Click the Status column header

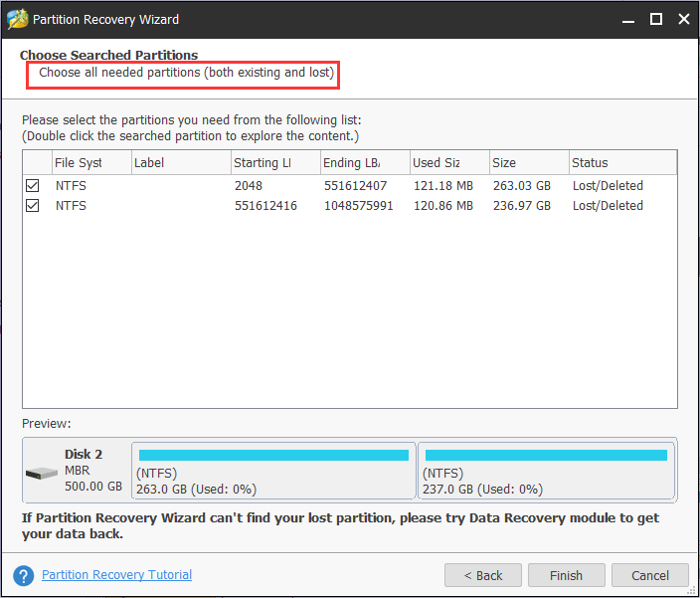click(x=623, y=162)
